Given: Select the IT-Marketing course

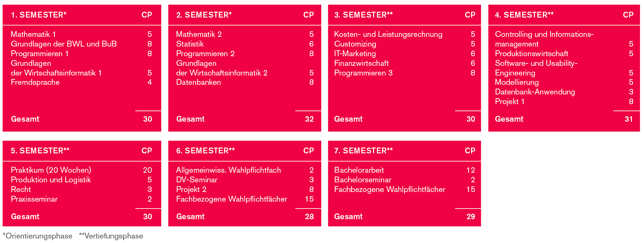Looking at the screenshot, I should click(x=355, y=54).
